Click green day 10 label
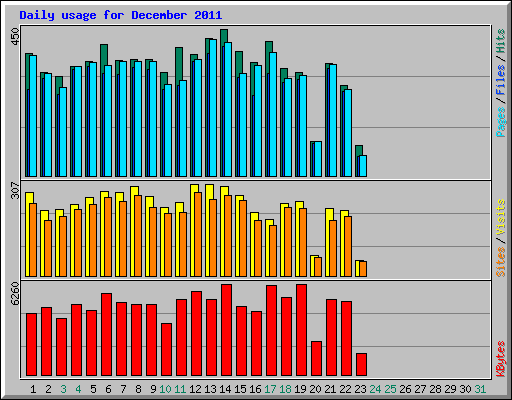The height and width of the screenshot is (400, 512). pyautogui.click(x=165, y=389)
